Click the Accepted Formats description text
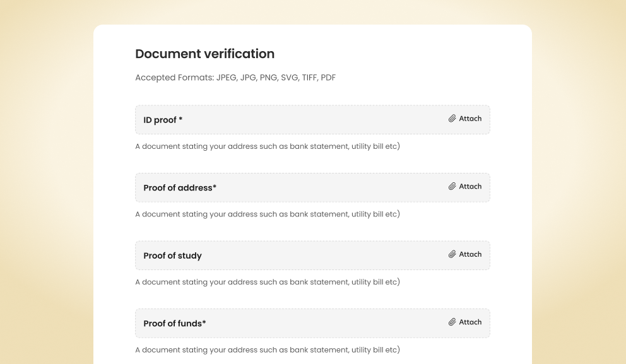The width and height of the screenshot is (626, 364). [235, 78]
